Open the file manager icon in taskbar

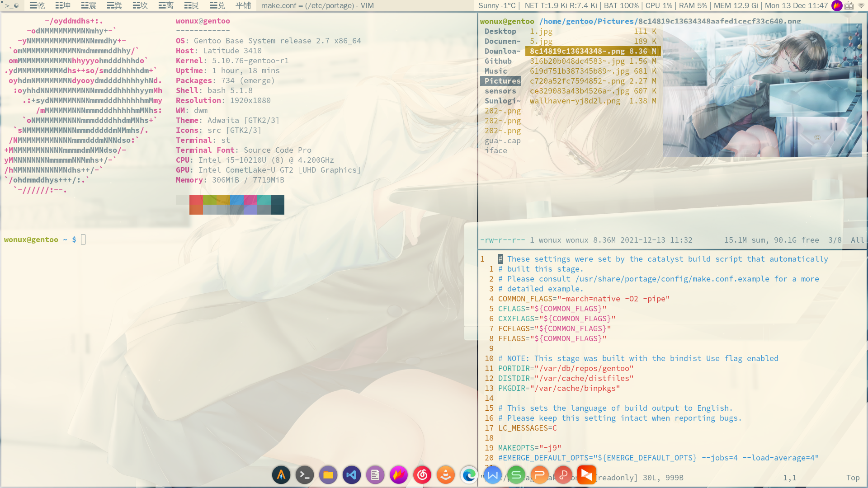328,475
